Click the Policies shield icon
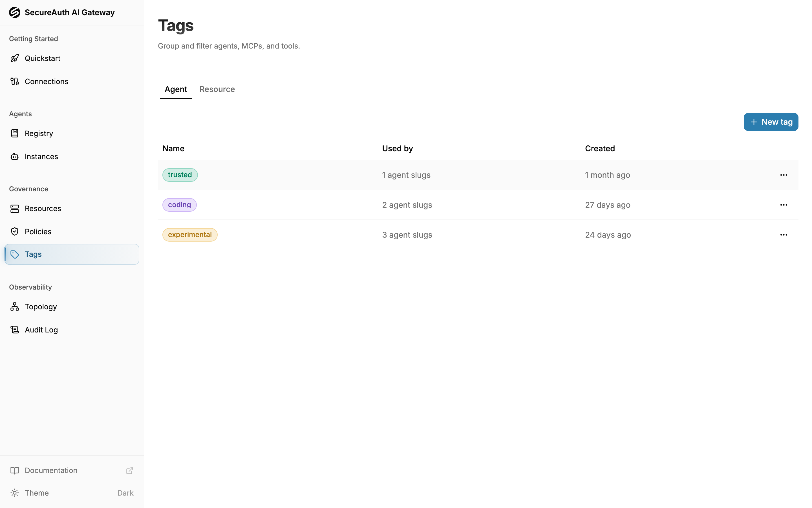Viewport: 812px width, 508px height. point(14,231)
